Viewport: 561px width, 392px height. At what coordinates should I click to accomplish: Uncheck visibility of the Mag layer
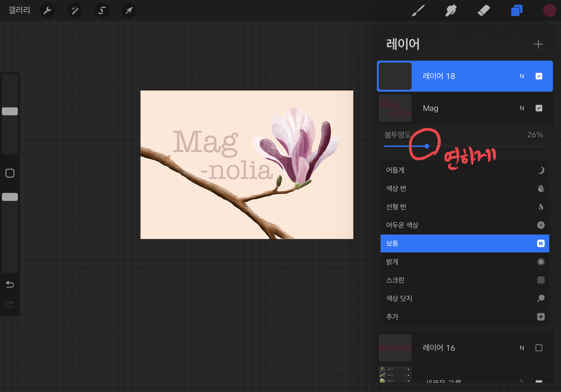pyautogui.click(x=538, y=108)
